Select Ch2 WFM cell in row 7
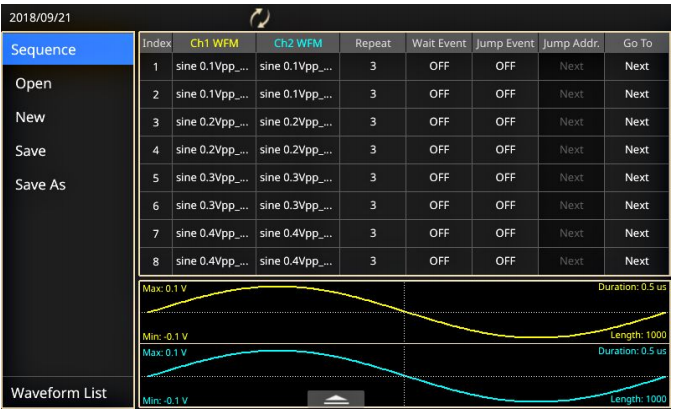 pyautogui.click(x=297, y=233)
